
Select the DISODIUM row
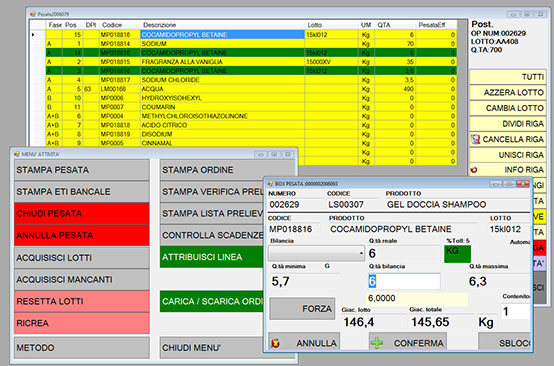[251, 134]
